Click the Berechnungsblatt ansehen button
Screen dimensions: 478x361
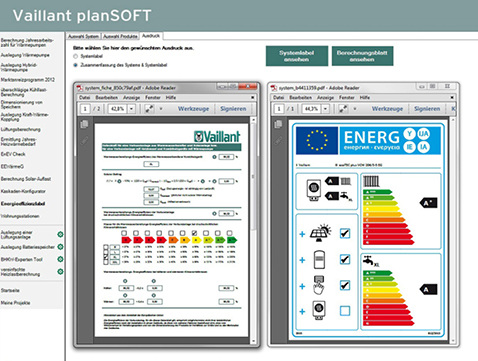(362, 56)
